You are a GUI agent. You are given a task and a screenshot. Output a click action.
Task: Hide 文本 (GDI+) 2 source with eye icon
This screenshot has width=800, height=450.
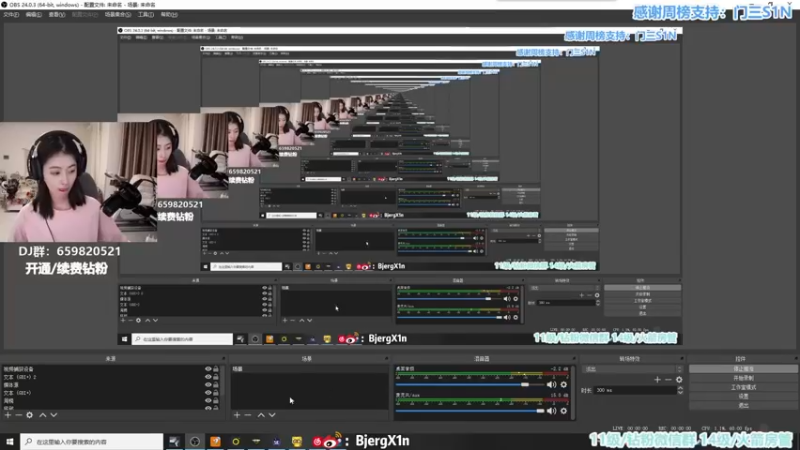208,377
